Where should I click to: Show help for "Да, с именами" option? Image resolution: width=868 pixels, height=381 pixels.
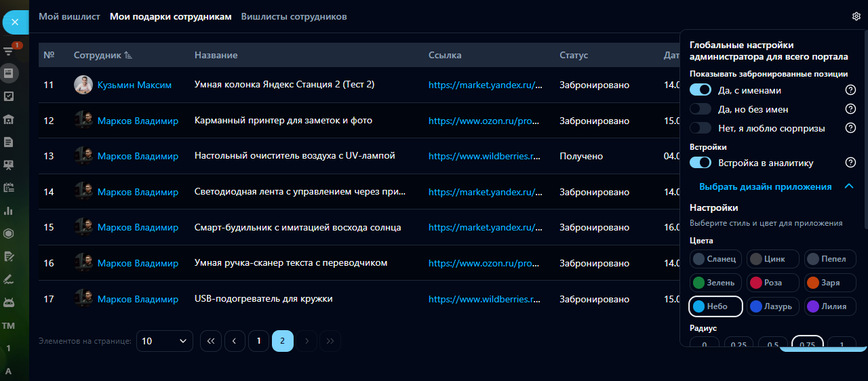tap(850, 90)
